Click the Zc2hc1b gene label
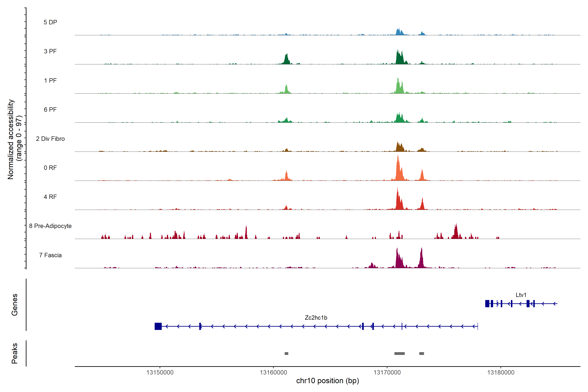The height and width of the screenshot is (392, 588). click(316, 318)
